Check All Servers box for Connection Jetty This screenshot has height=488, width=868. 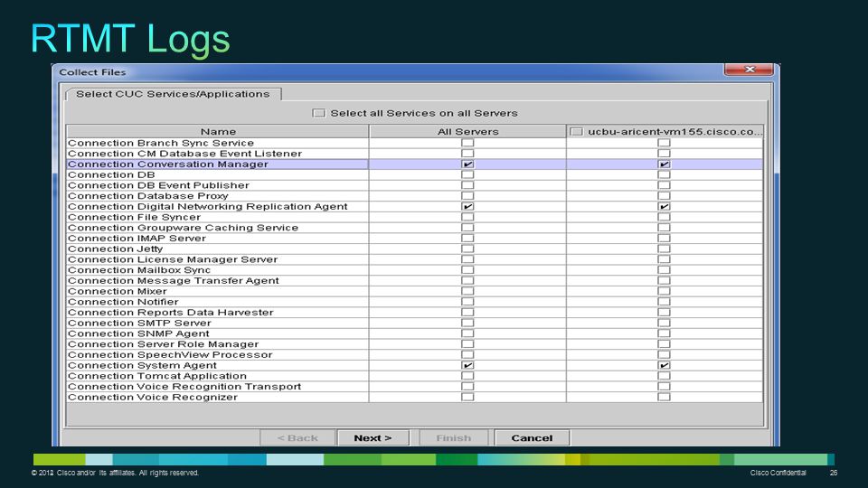(x=467, y=249)
